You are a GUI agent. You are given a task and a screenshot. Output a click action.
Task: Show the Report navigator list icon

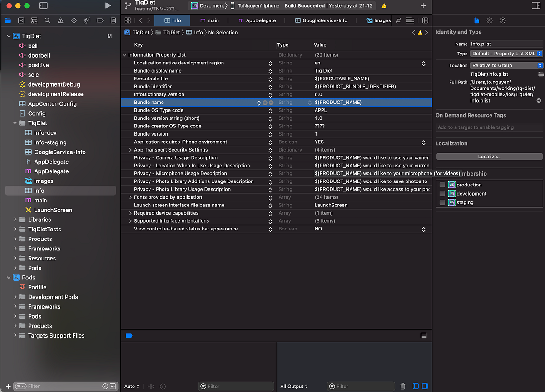pos(113,20)
